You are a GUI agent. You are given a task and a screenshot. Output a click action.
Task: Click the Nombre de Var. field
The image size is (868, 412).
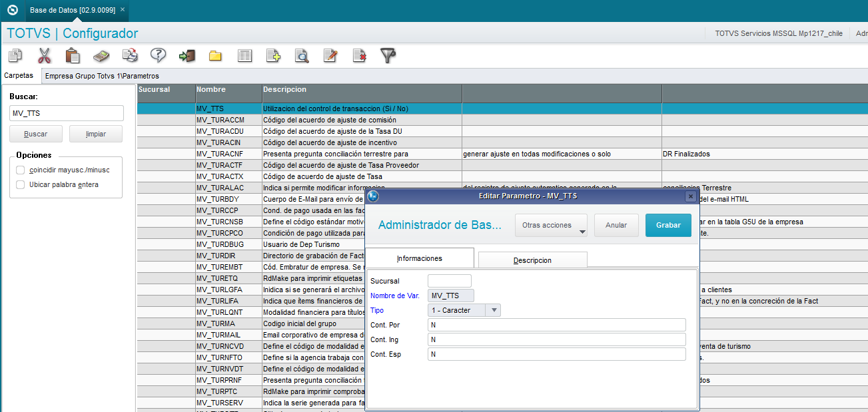coord(451,296)
